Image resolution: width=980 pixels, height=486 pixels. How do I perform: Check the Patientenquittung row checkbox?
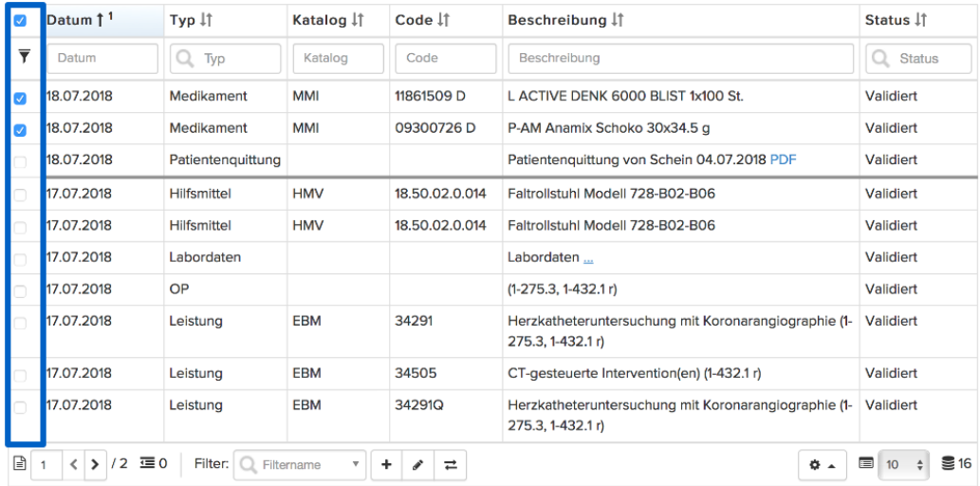click(21, 162)
